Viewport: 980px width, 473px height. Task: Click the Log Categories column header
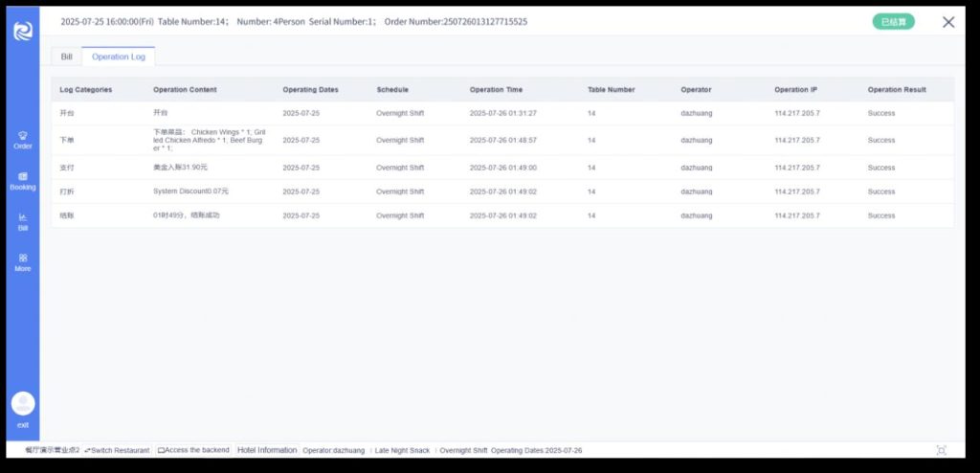click(86, 90)
